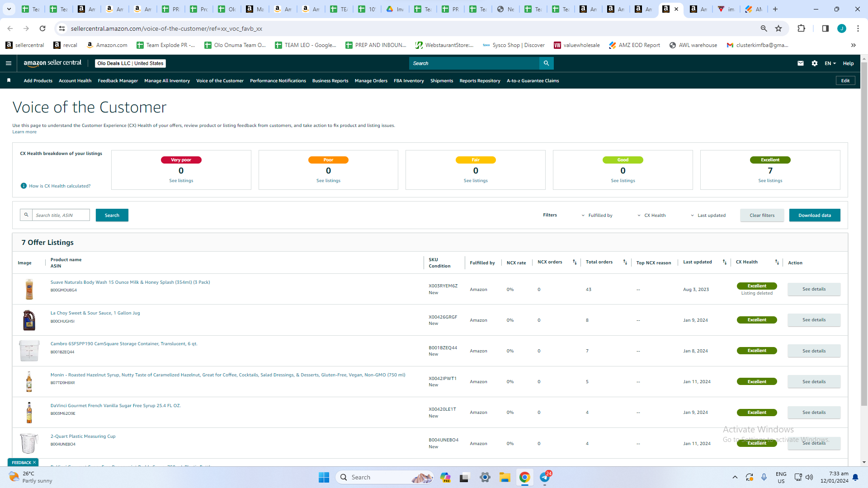Open the browser extensions puzzle icon
The height and width of the screenshot is (488, 868).
pyautogui.click(x=801, y=28)
